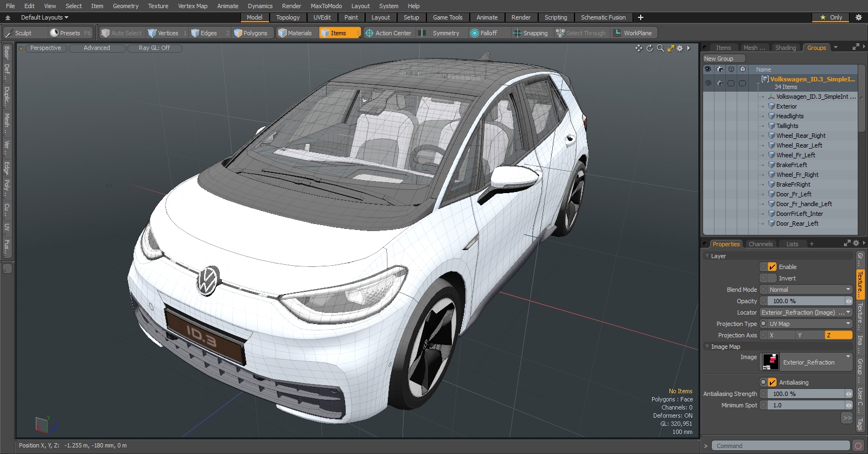Select the Headlights item in Groups list
This screenshot has height=454, width=868.
click(789, 116)
